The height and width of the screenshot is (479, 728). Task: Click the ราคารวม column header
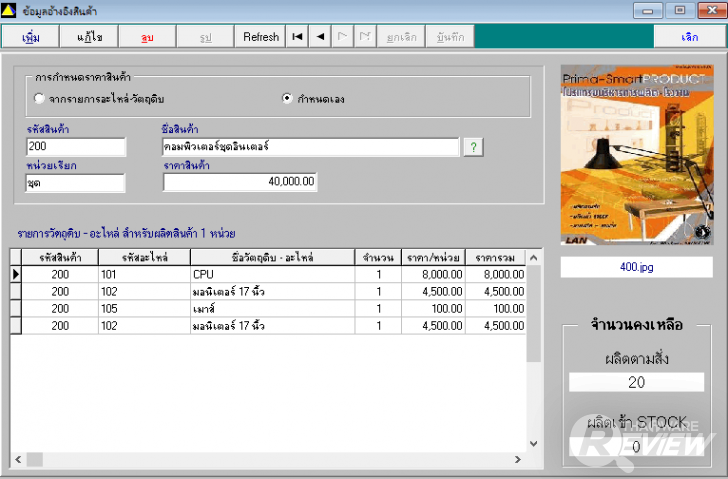(x=495, y=258)
